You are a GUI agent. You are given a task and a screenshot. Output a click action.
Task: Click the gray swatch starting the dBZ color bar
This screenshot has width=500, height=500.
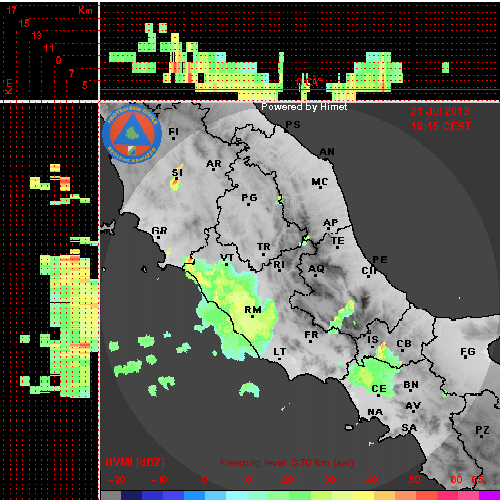111,495
